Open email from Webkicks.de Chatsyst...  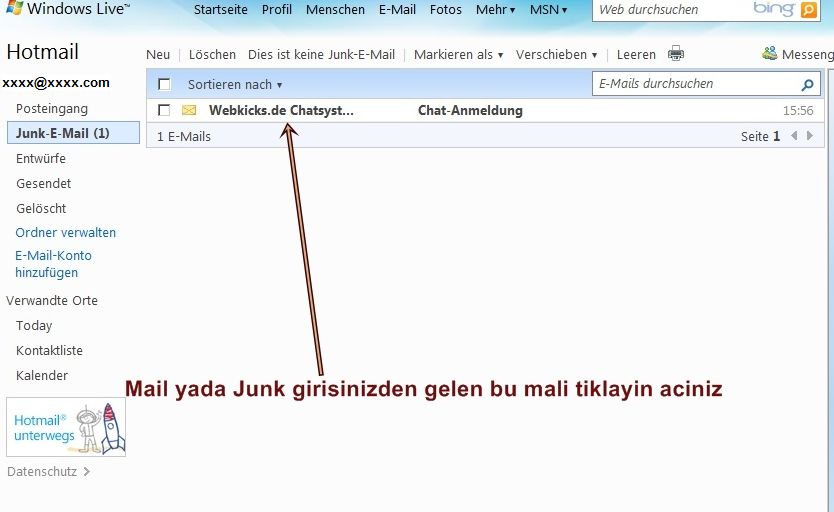tap(281, 111)
